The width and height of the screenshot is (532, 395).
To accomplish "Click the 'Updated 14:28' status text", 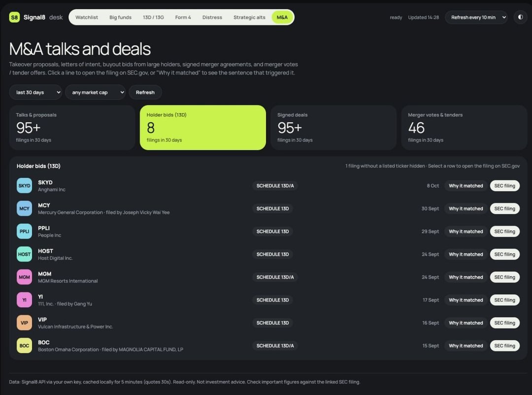I will [424, 17].
